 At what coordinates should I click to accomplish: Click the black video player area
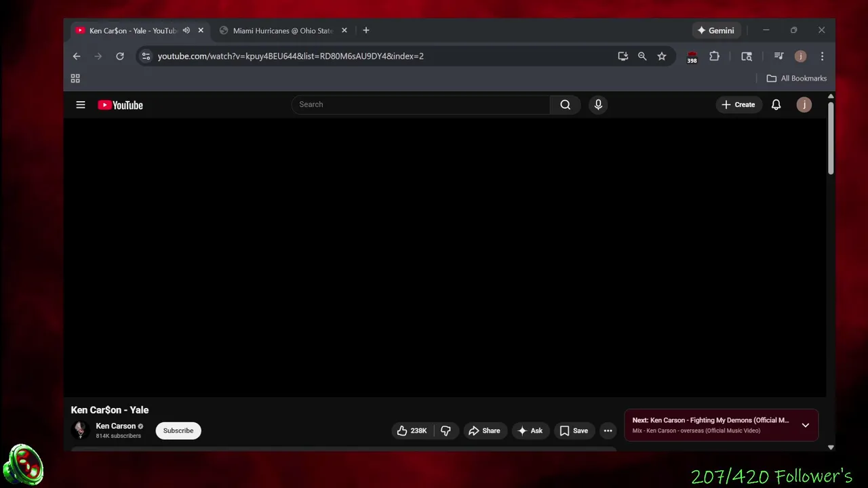[445, 258]
